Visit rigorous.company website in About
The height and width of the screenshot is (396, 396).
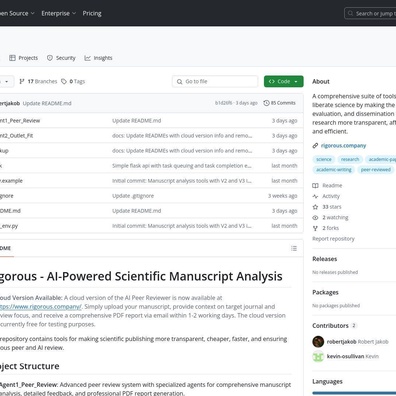343,146
